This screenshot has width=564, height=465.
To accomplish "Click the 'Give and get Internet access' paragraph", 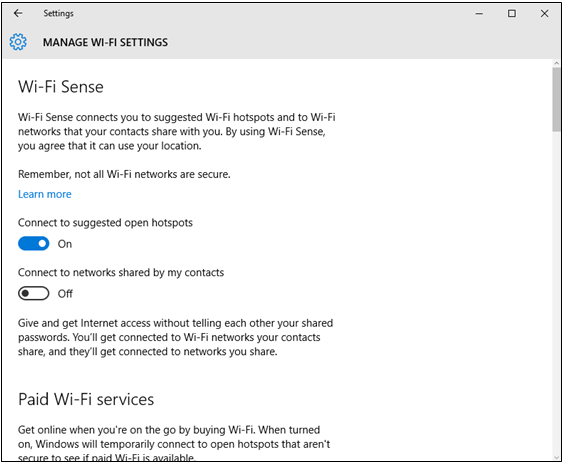I will click(x=176, y=337).
